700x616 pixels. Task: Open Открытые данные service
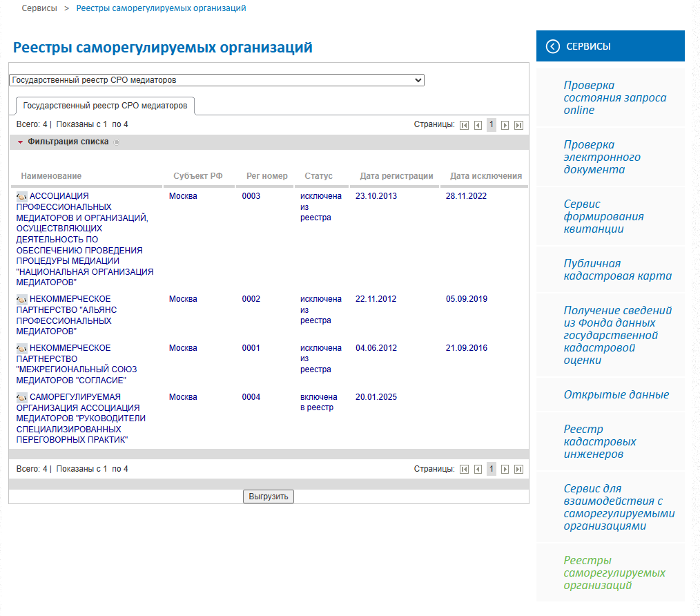coord(616,394)
